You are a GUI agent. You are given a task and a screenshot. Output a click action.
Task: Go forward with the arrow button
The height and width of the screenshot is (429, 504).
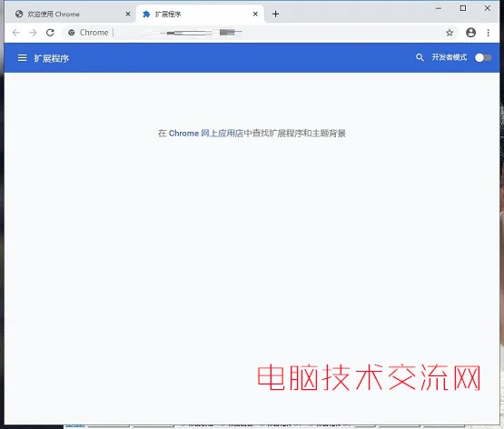[33, 33]
